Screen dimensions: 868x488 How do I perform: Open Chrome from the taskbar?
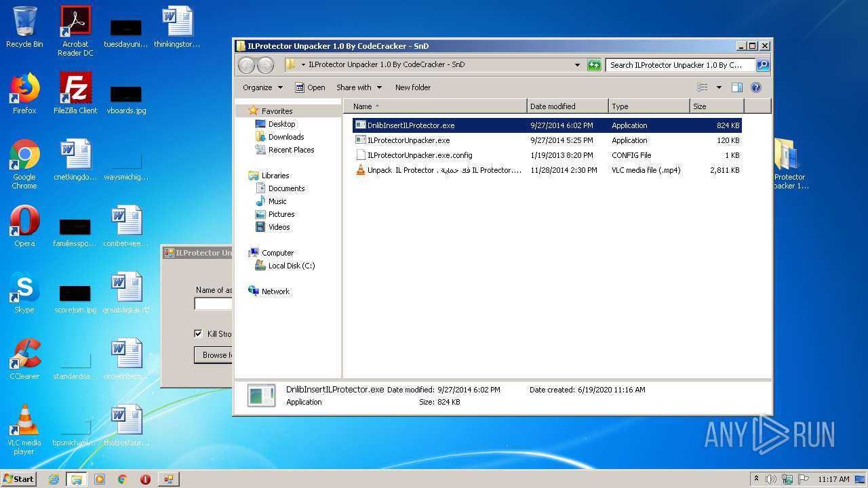click(x=122, y=479)
